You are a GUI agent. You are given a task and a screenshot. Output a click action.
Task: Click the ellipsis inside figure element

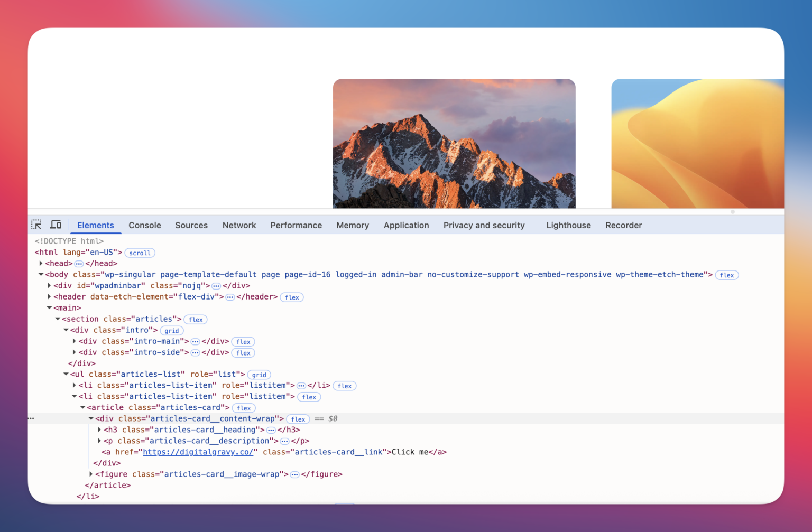[x=294, y=474]
